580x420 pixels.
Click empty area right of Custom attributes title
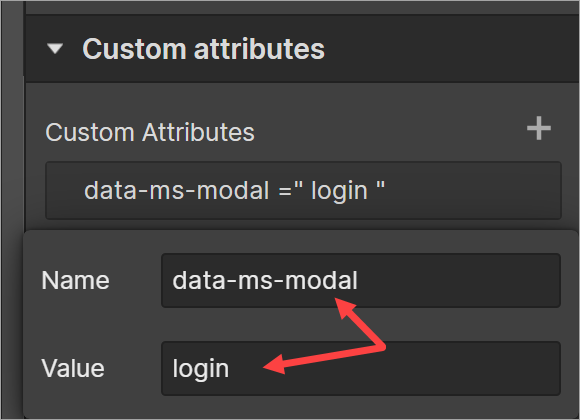pyautogui.click(x=451, y=49)
